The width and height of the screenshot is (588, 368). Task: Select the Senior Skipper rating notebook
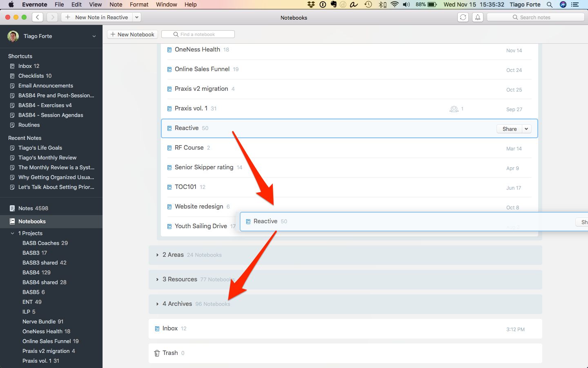[349, 168]
